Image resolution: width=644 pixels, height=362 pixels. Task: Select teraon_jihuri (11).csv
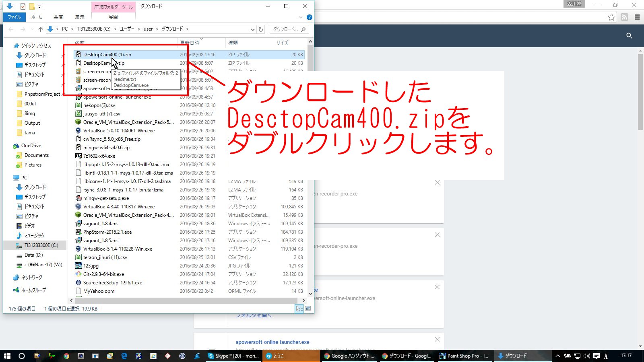point(105,257)
